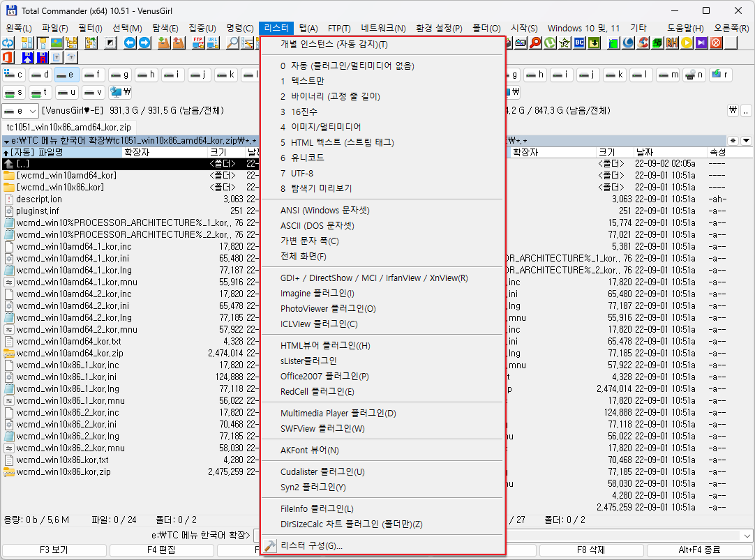Open the command line history dropdown

click(747, 536)
